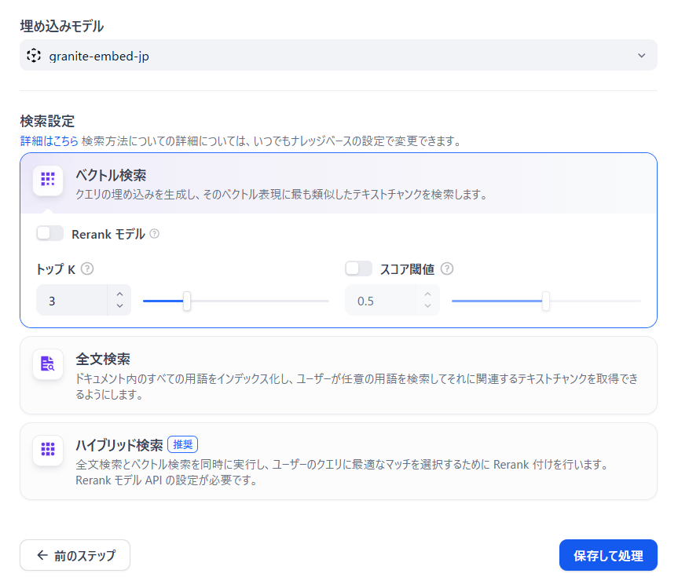Click the トップ K number field
The image size is (700, 588).
tap(72, 300)
